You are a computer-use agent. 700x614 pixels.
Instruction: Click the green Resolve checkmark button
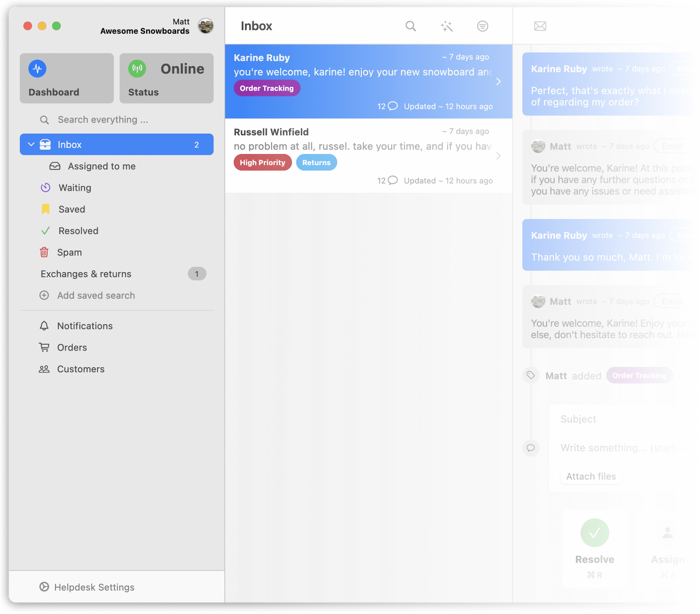click(x=594, y=533)
